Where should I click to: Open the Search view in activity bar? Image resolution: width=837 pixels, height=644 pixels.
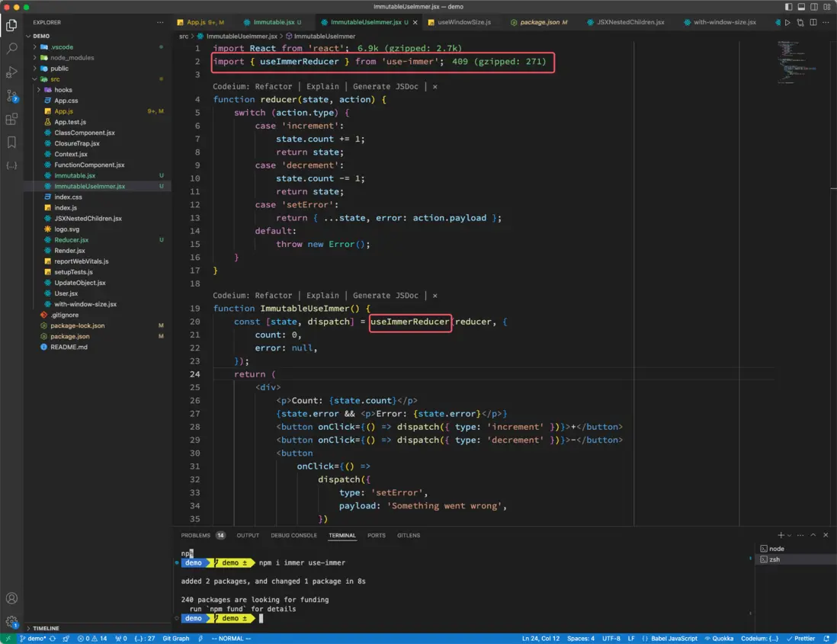point(11,49)
